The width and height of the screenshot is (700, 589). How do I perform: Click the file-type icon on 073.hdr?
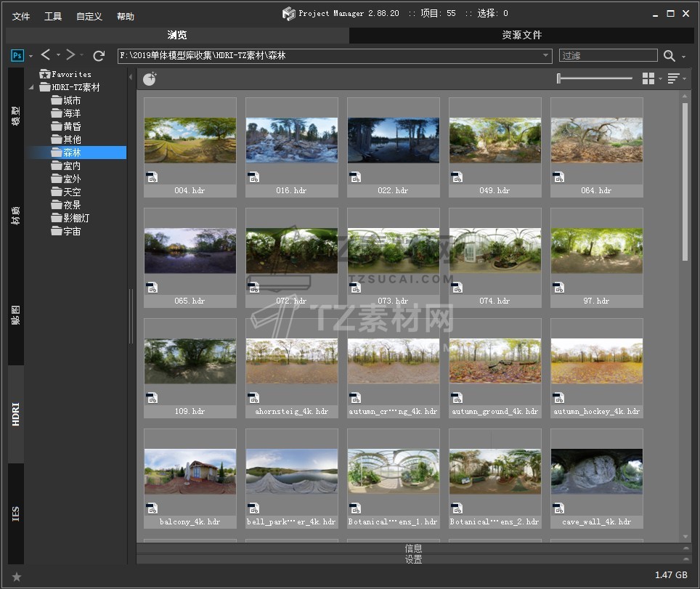355,288
